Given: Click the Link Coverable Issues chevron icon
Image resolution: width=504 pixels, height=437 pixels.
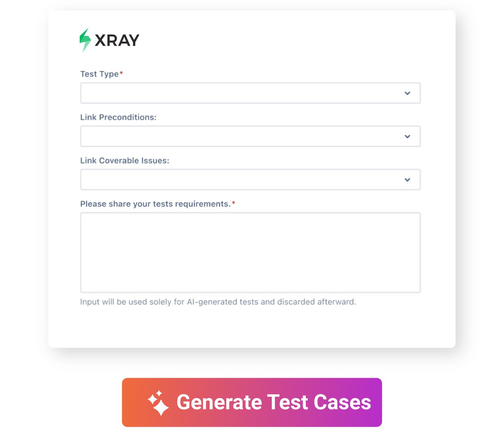Looking at the screenshot, I should tap(407, 180).
